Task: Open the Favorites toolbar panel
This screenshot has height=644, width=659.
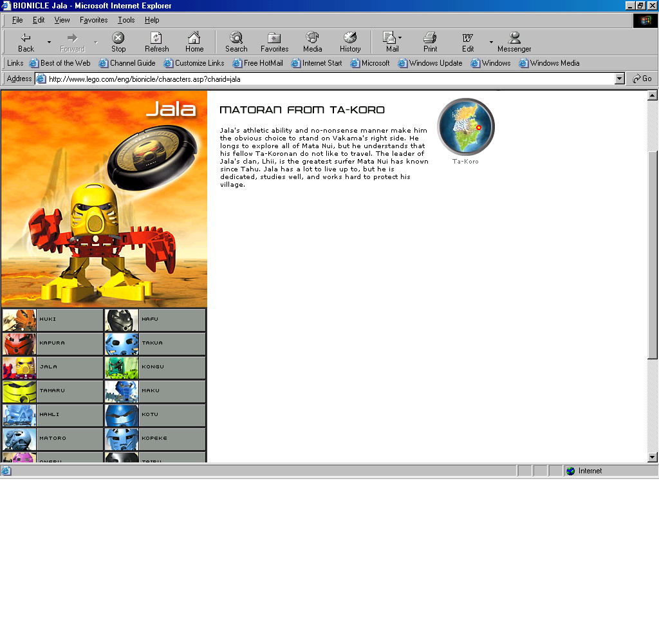Action: tap(274, 42)
